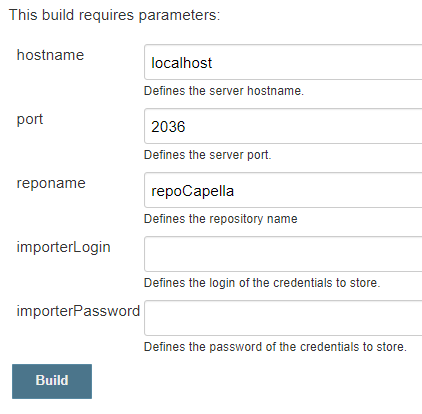Click into the empty importerPassword field
Viewport: 422px width, 414px height.
[x=283, y=318]
